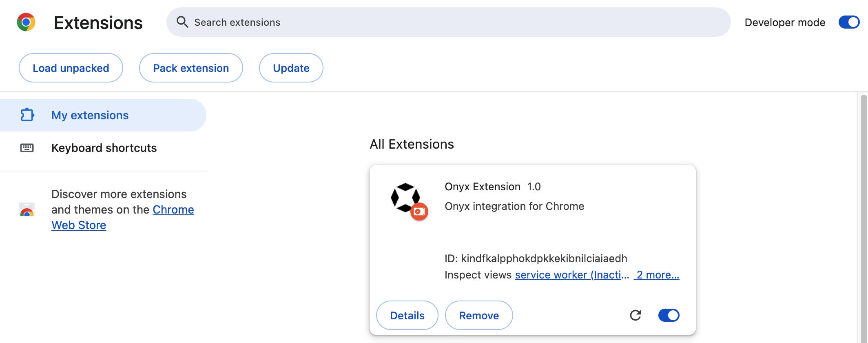Screen dimensions: 868x343
Task: Click the extension ID text
Action: click(536, 258)
